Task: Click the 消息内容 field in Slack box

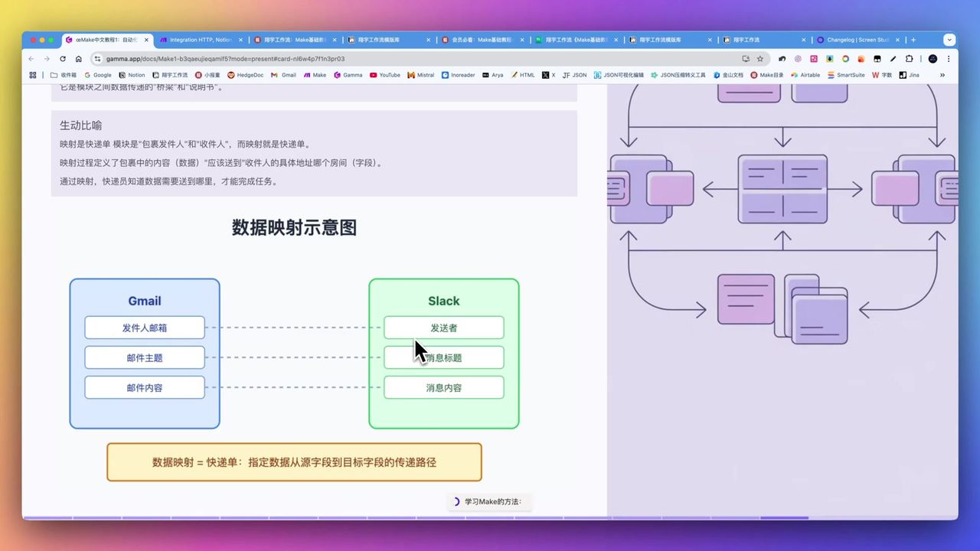Action: coord(443,388)
